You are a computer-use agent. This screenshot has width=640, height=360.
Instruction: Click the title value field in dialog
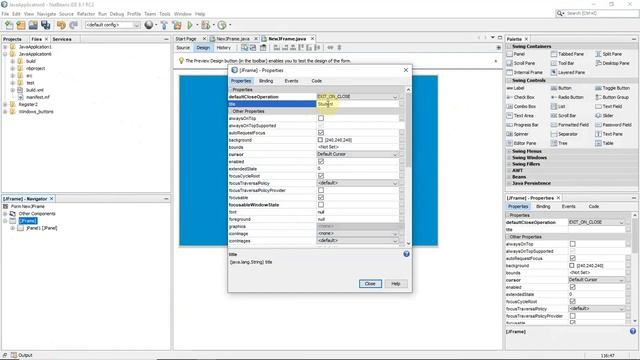click(x=358, y=104)
